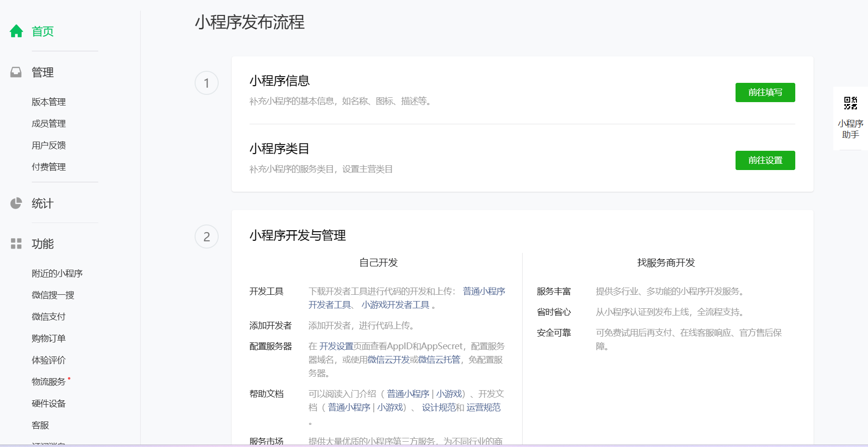
Task: Select the 统计 sidebar section
Action: (43, 203)
